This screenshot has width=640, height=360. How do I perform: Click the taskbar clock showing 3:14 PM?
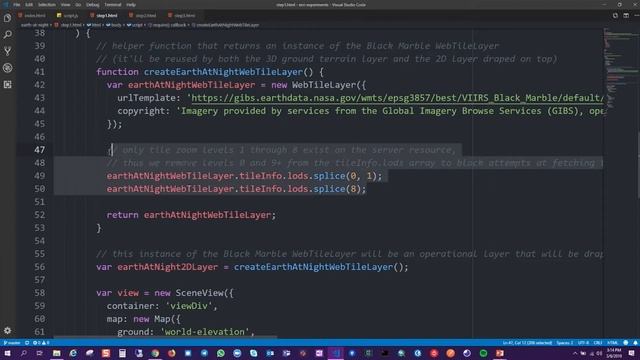tap(614, 353)
